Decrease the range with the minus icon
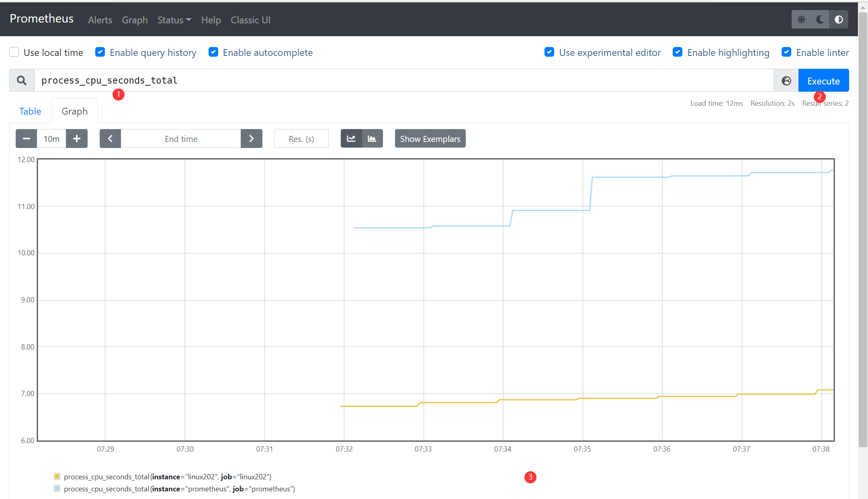Viewport: 868px width, 499px height. (27, 139)
